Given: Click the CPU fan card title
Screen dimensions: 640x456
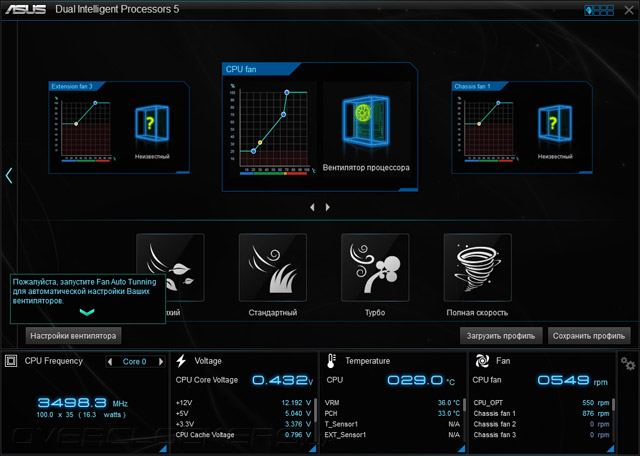Looking at the screenshot, I should [241, 69].
